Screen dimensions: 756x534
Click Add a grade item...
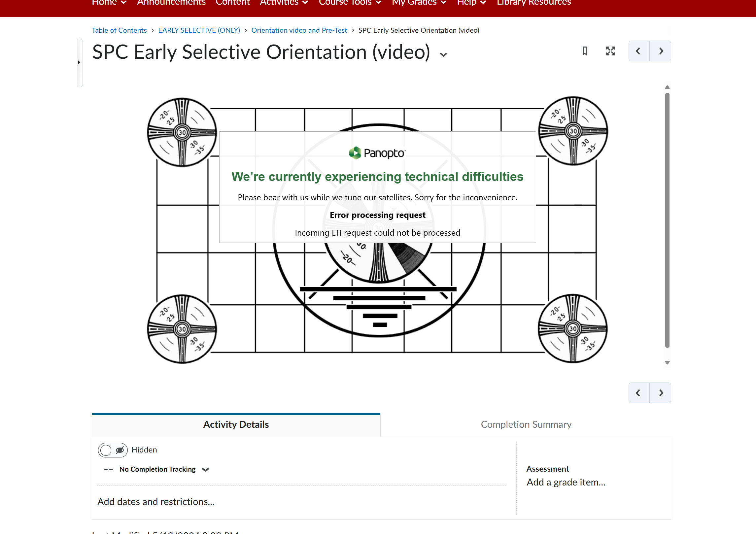click(566, 482)
